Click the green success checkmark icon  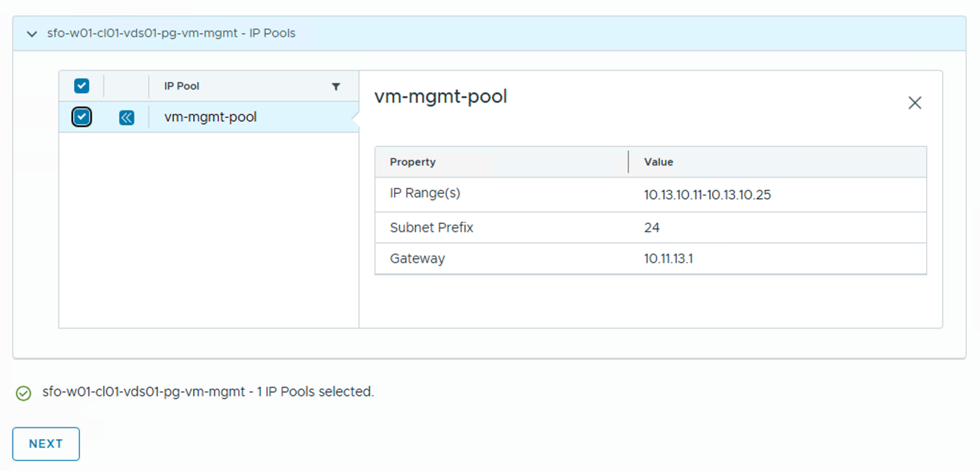click(x=23, y=393)
